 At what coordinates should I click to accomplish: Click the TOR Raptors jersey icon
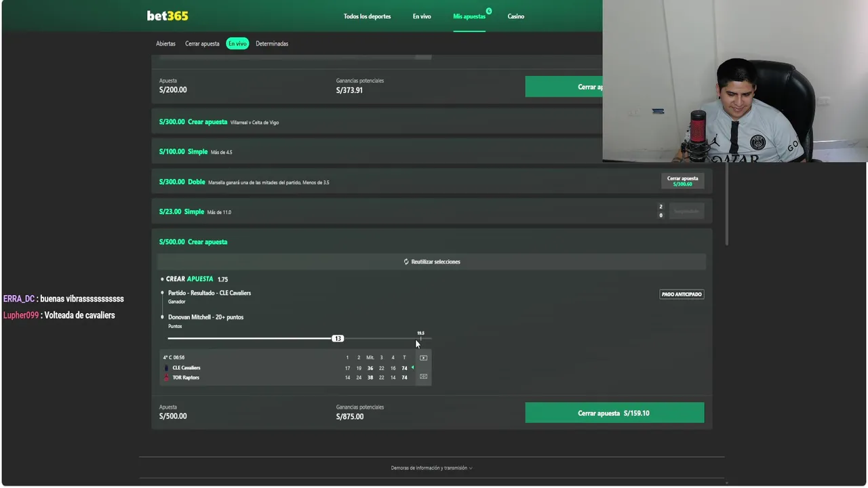pyautogui.click(x=166, y=378)
